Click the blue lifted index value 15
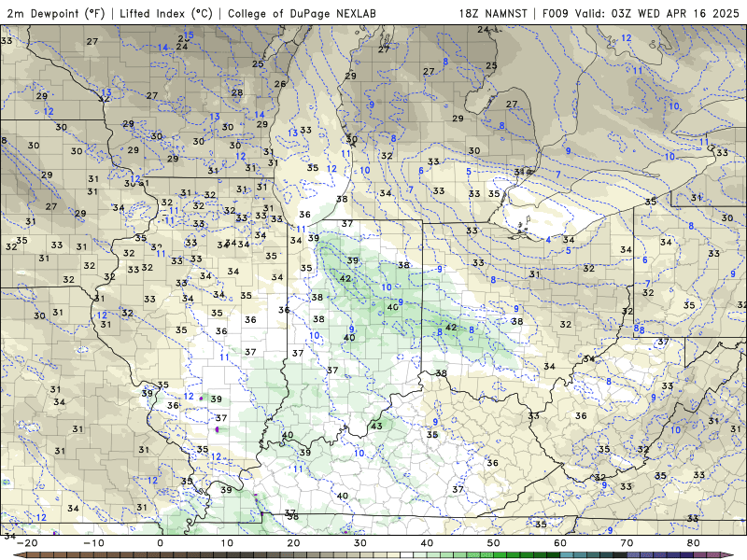Image resolution: width=747 pixels, height=560 pixels. click(189, 35)
